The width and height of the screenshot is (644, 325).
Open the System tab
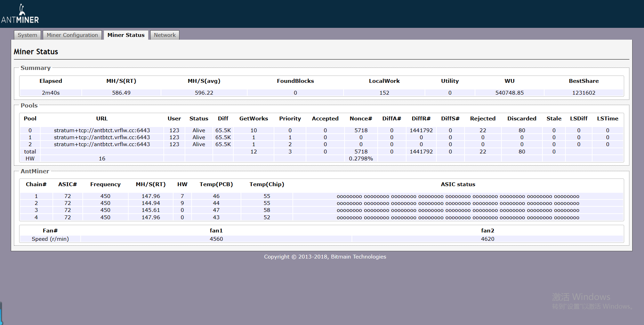click(x=27, y=35)
